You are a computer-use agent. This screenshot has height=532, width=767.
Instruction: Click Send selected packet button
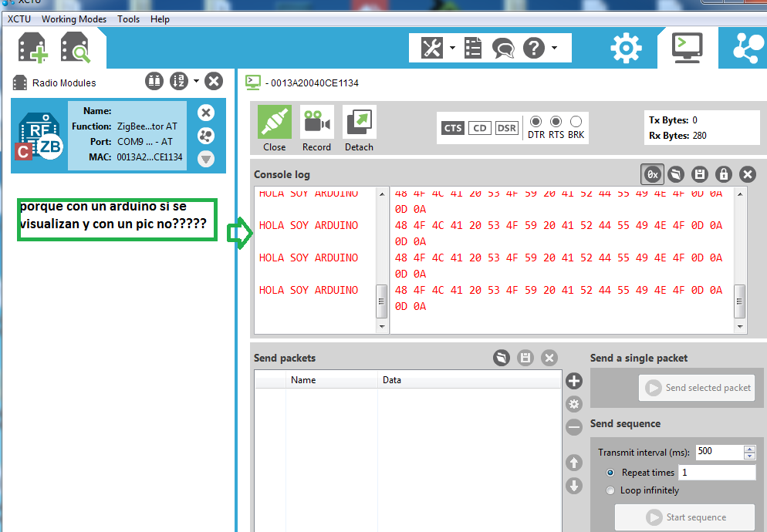(697, 388)
